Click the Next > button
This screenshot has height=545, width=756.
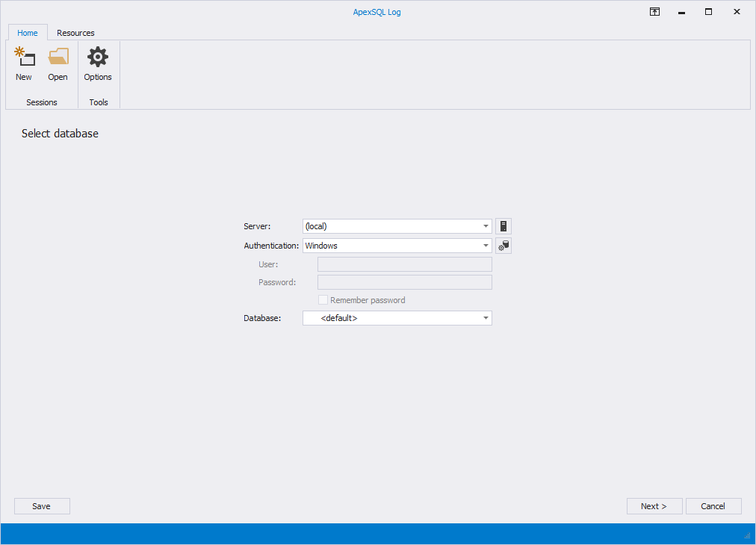pos(654,506)
